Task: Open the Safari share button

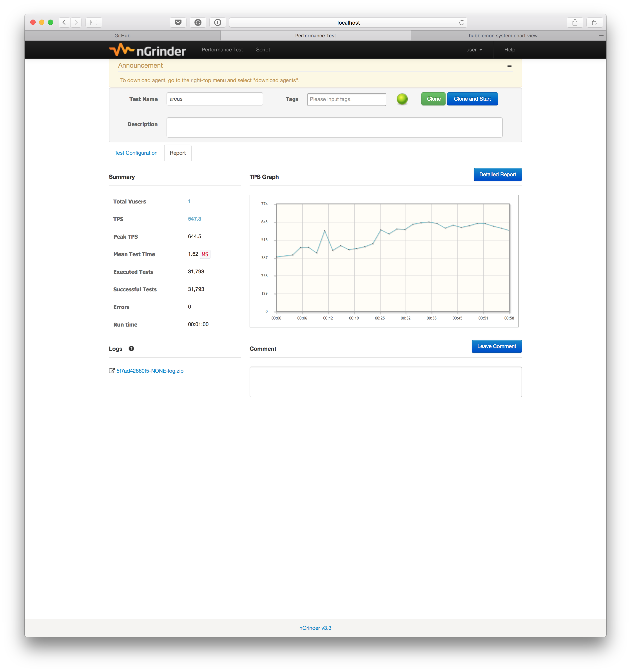Action: [x=575, y=22]
